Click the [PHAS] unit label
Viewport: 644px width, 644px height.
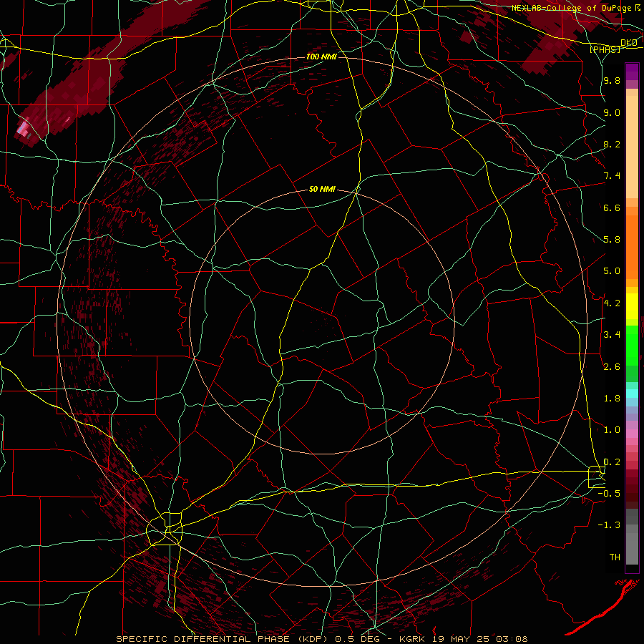pos(605,50)
